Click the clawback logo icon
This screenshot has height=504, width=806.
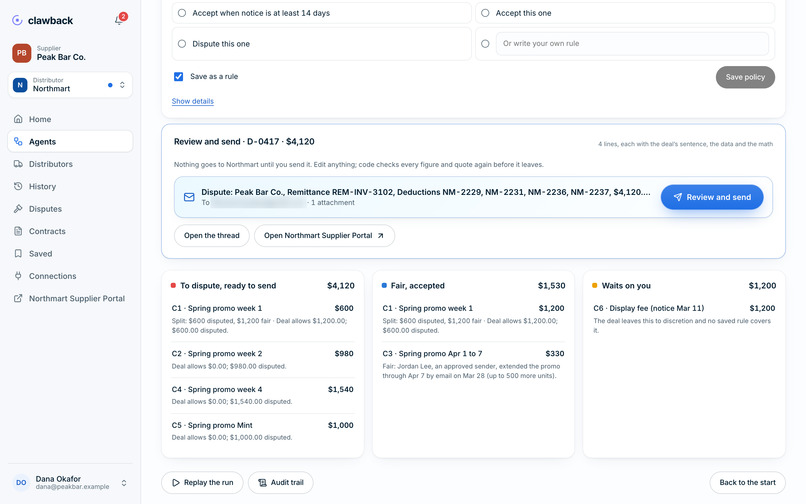pos(17,20)
